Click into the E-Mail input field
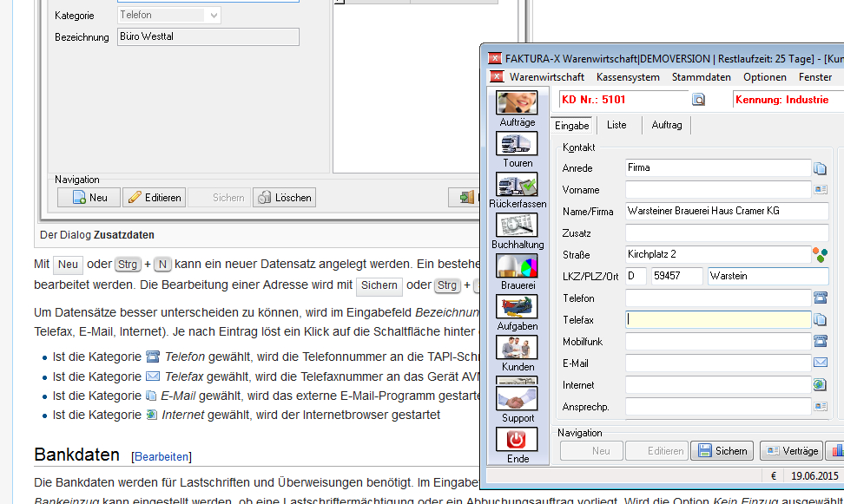Screen dimensions: 844x504 point(718,363)
